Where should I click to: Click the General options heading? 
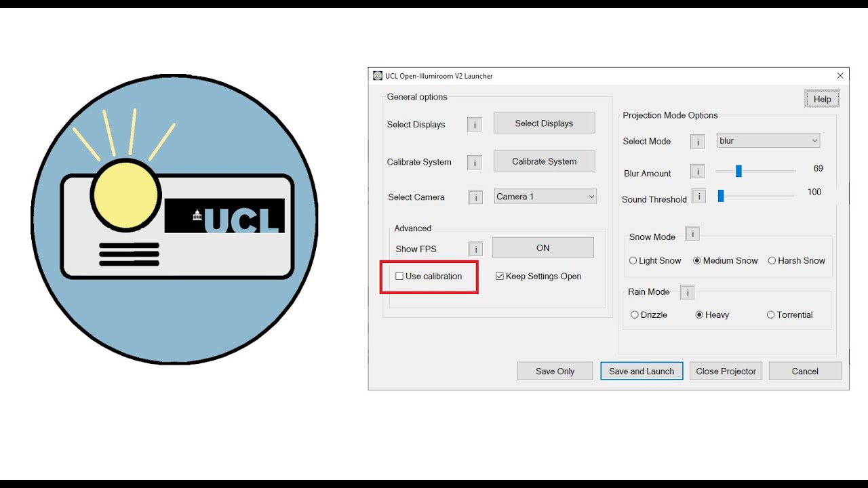click(x=417, y=97)
